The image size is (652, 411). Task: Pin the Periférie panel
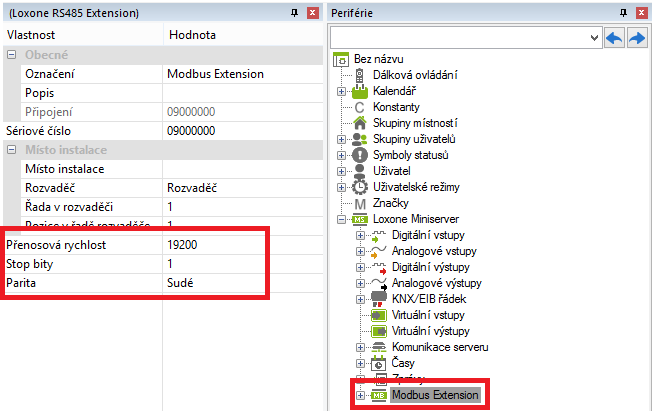pyautogui.click(x=623, y=13)
